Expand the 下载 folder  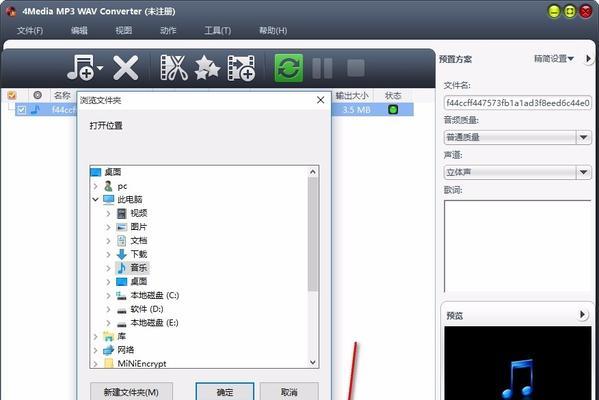[x=108, y=254]
